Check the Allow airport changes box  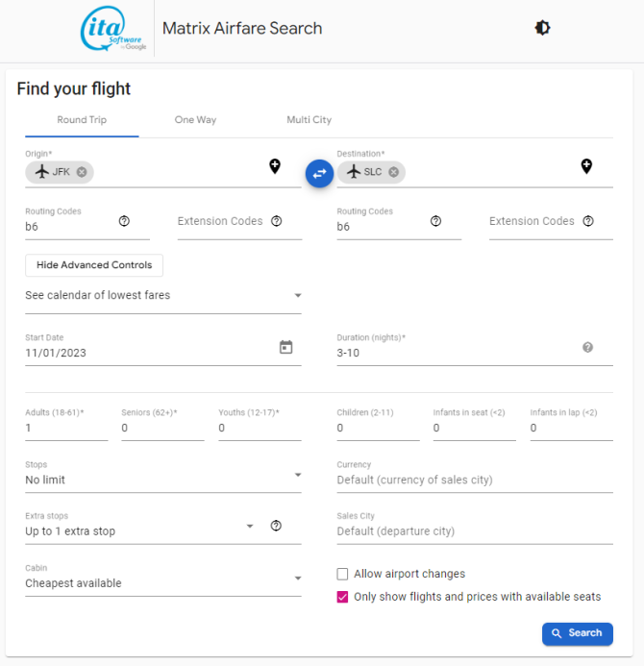coord(342,574)
